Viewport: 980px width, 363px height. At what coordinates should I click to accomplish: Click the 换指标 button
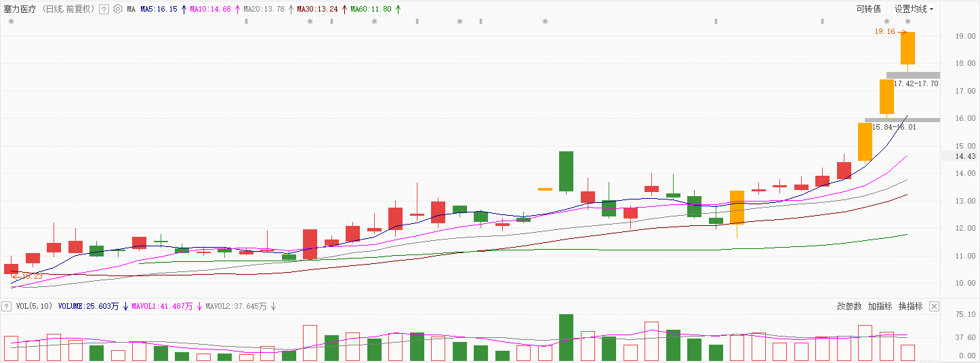pyautogui.click(x=911, y=307)
